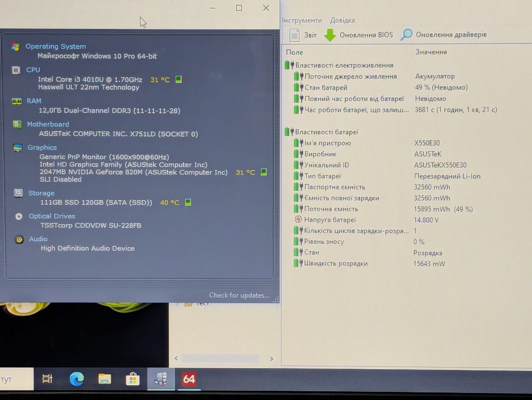Image resolution: width=532 pixels, height=400 pixels.
Task: Click the Storage drive icon in Speccy
Action: pos(18,193)
